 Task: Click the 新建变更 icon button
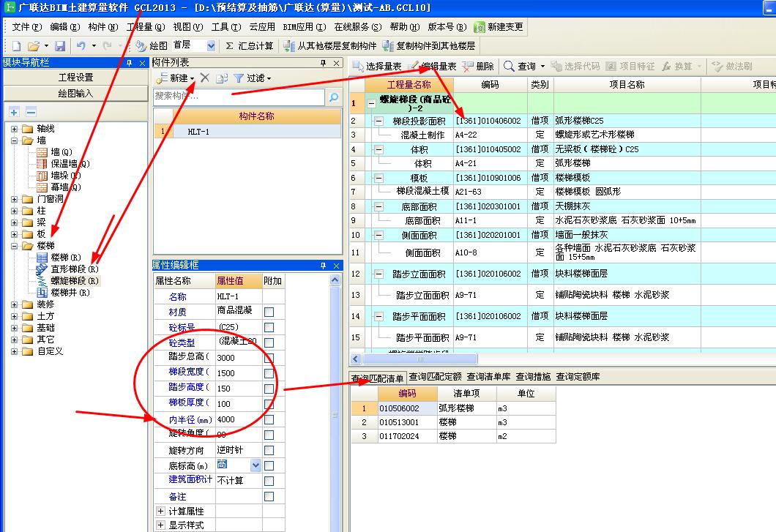point(499,27)
